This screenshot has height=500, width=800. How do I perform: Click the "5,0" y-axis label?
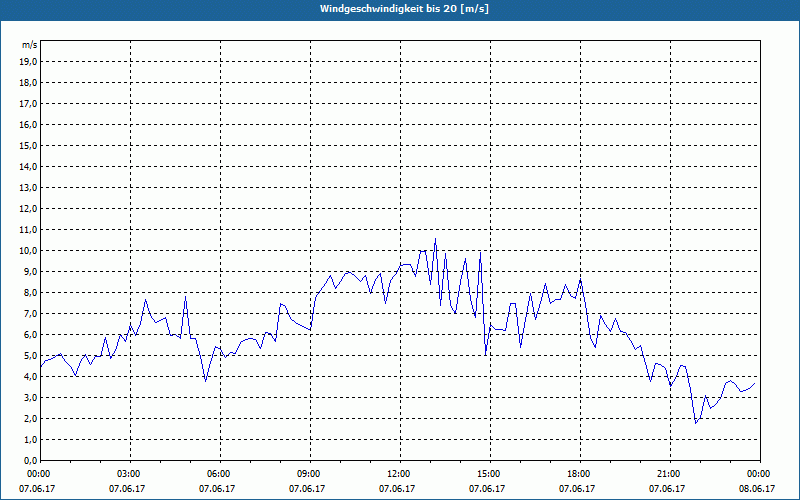[30, 356]
